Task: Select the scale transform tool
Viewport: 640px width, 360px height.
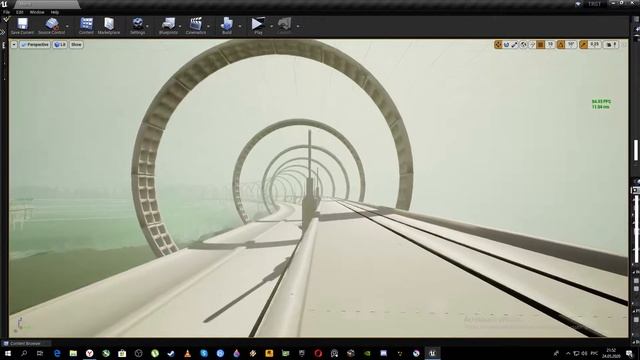Action: [x=515, y=44]
